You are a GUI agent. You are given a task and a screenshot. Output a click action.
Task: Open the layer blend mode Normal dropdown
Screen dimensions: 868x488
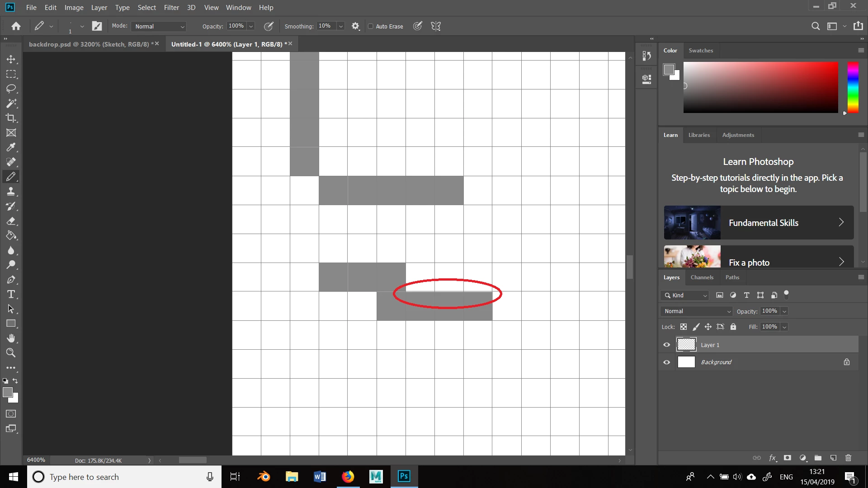696,311
